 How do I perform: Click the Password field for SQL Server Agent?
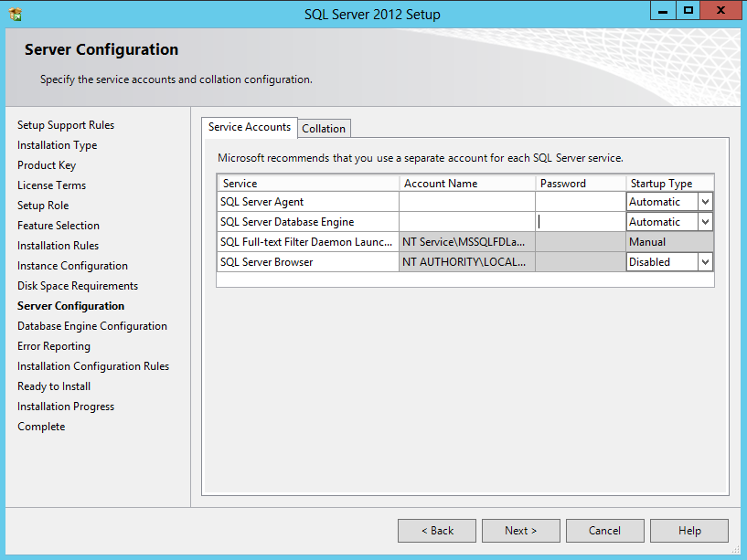(581, 202)
